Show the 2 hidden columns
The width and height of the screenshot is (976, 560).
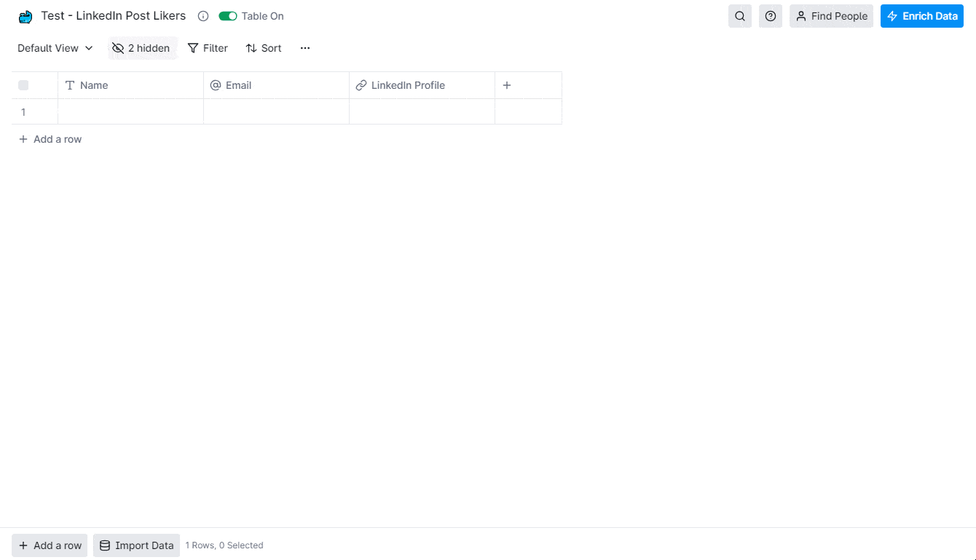point(141,48)
